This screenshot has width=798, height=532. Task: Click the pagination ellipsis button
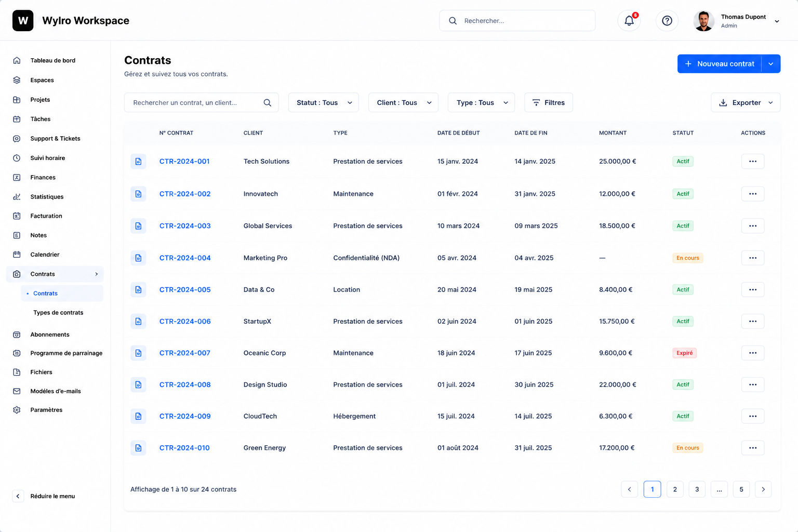(x=719, y=489)
